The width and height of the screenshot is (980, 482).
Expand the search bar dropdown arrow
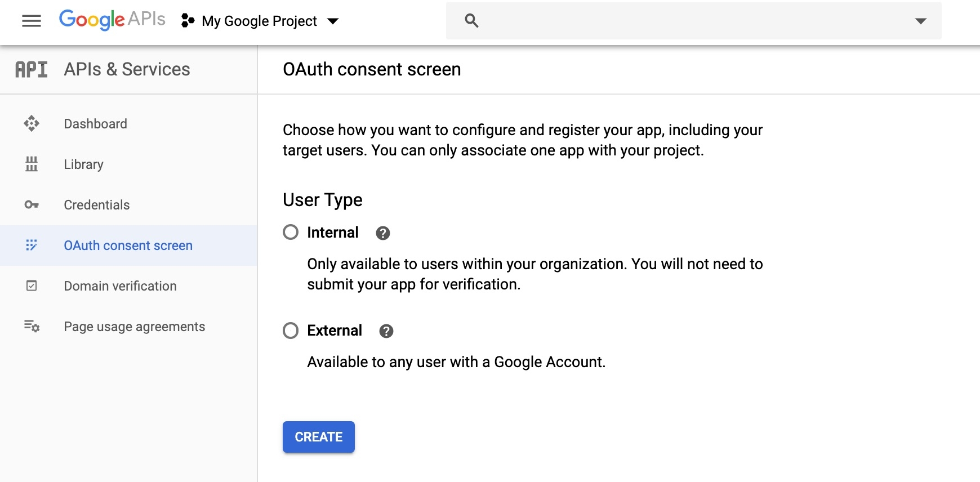[920, 21]
